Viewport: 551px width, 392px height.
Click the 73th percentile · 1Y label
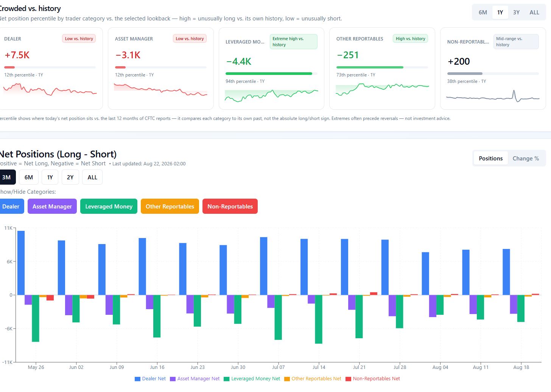(x=356, y=75)
